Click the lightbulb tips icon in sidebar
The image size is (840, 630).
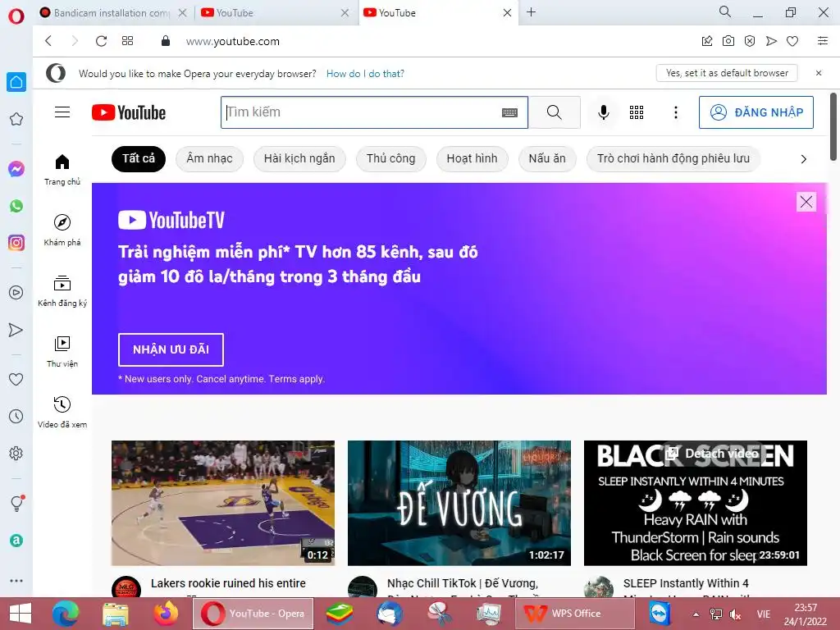[x=16, y=503]
